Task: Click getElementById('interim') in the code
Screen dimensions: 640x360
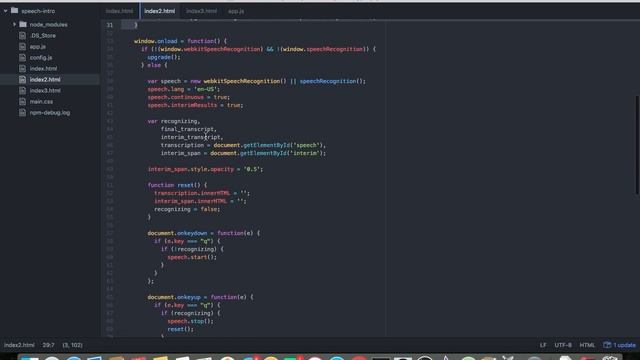Action: click(x=281, y=153)
